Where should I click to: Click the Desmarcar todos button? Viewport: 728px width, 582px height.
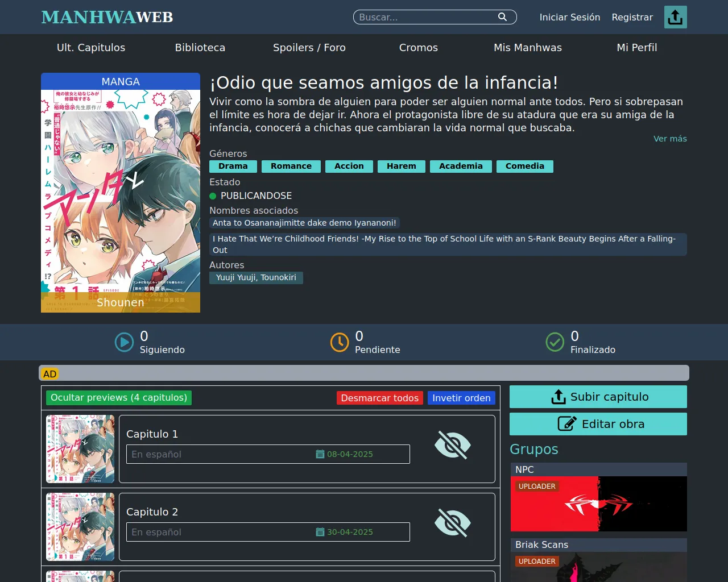[380, 398]
